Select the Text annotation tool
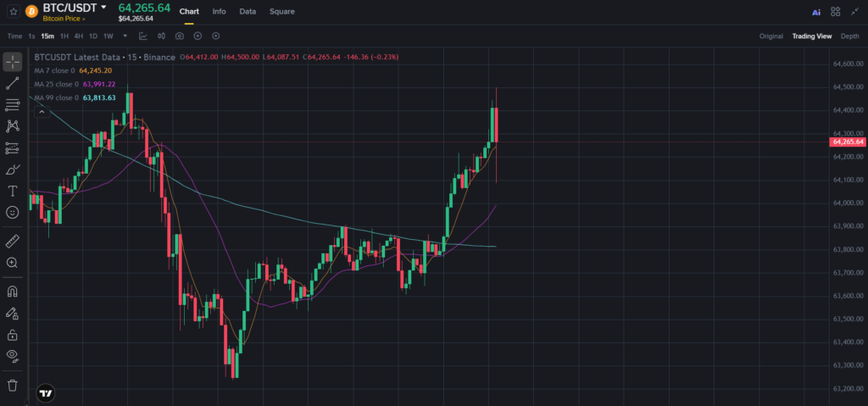The image size is (868, 406). tap(12, 191)
